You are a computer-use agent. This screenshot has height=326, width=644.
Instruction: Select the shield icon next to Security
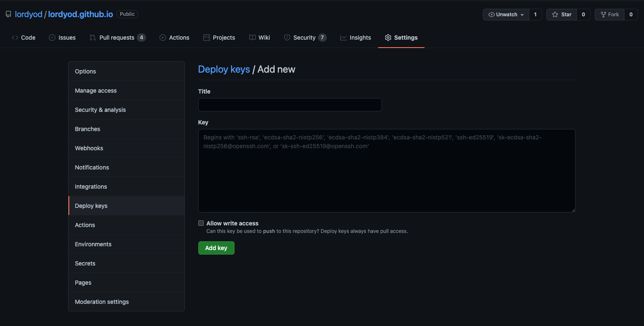[287, 38]
